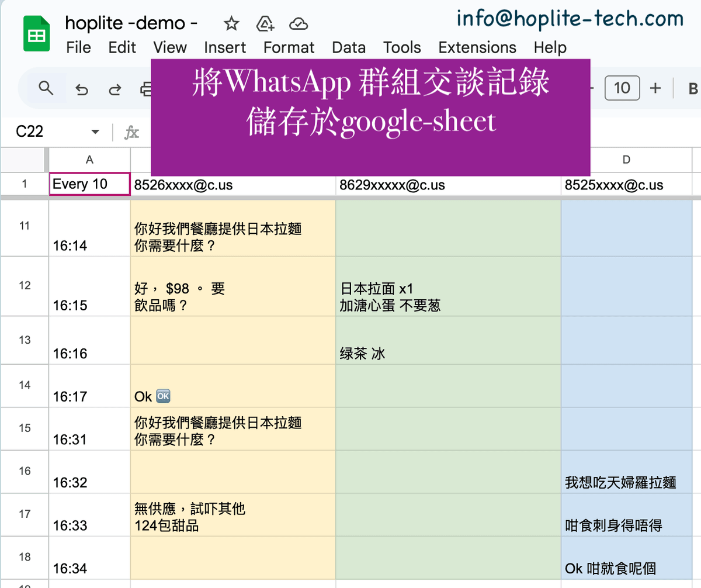Click the redo arrow in toolbar
Screen dimensions: 701x588
[x=115, y=89]
